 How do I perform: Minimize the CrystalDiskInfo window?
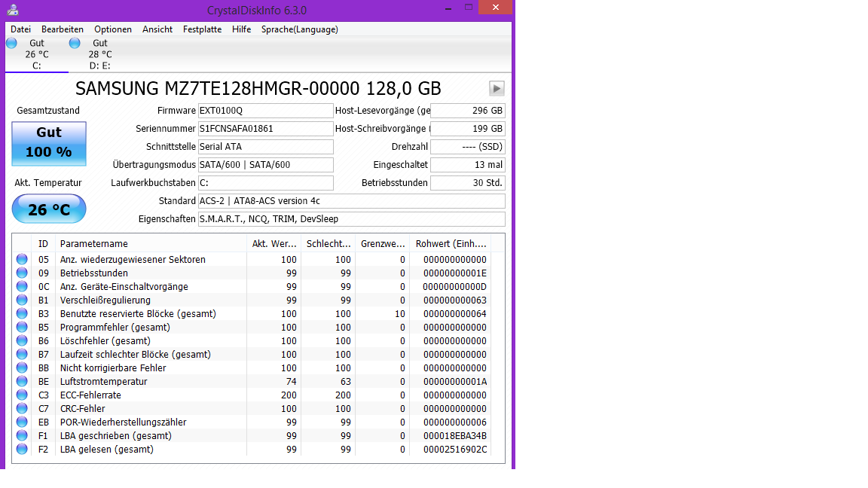[x=448, y=8]
